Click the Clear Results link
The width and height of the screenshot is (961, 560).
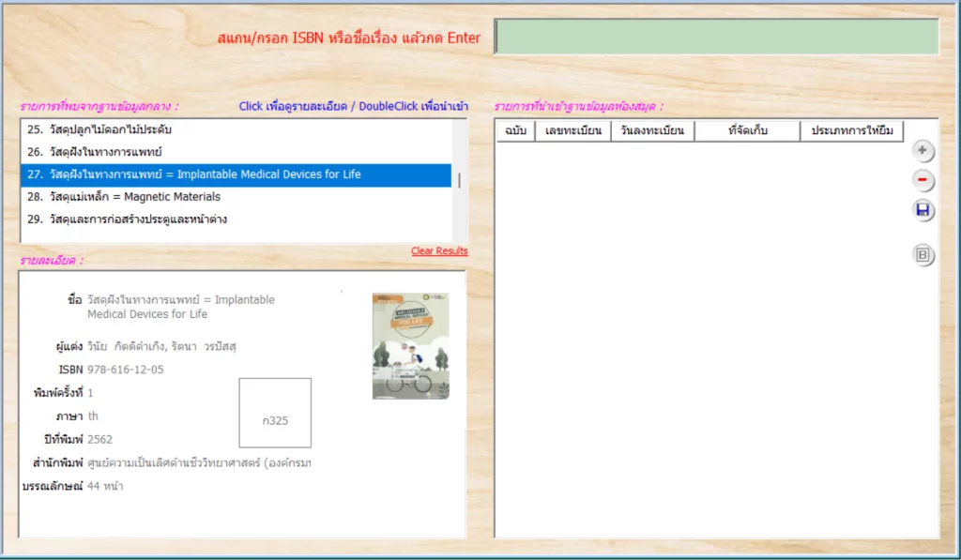[439, 251]
